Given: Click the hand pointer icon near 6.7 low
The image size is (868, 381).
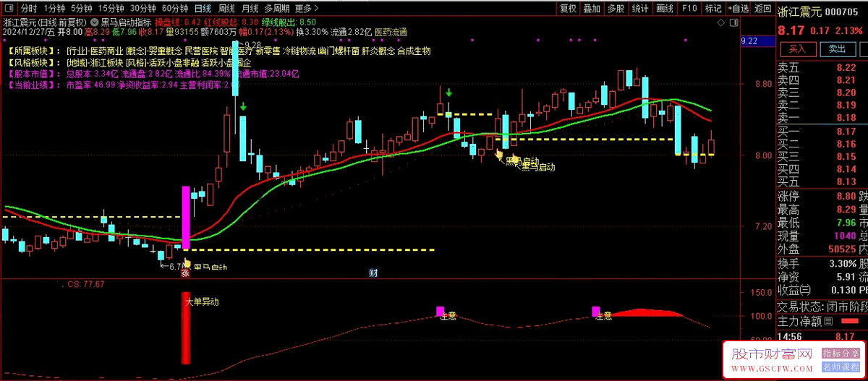Looking at the screenshot, I should click(187, 264).
